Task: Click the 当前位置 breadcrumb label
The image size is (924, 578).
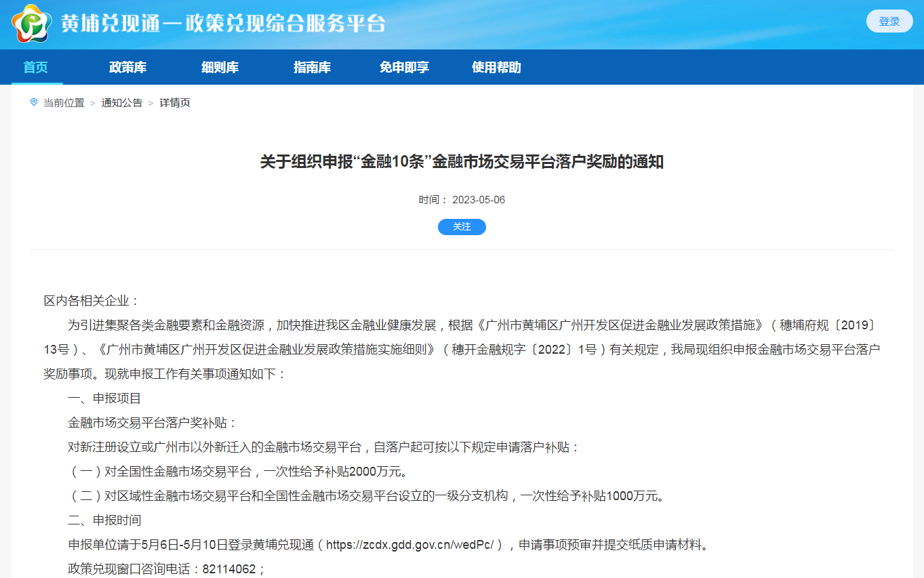Action: 64,103
